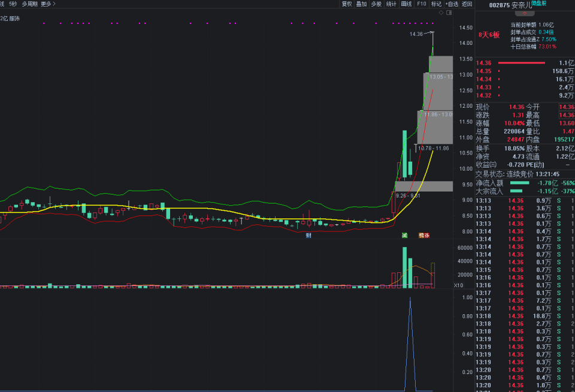Open the 统计 statistics tool

pyautogui.click(x=391, y=4)
